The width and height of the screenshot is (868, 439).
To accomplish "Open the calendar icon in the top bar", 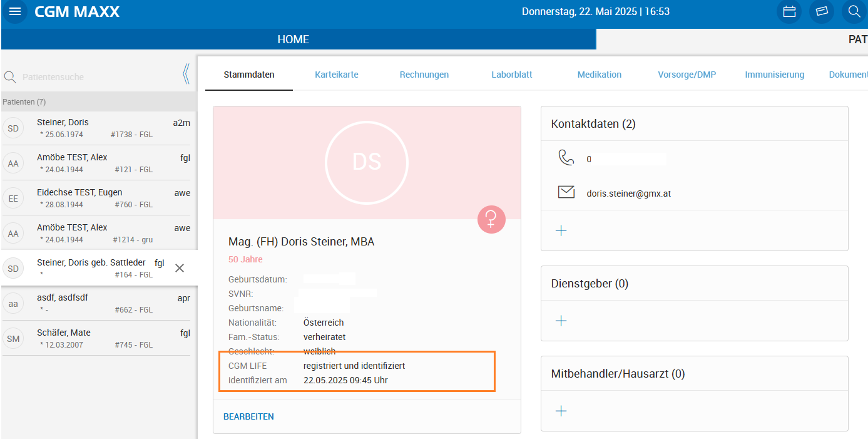I will (789, 11).
